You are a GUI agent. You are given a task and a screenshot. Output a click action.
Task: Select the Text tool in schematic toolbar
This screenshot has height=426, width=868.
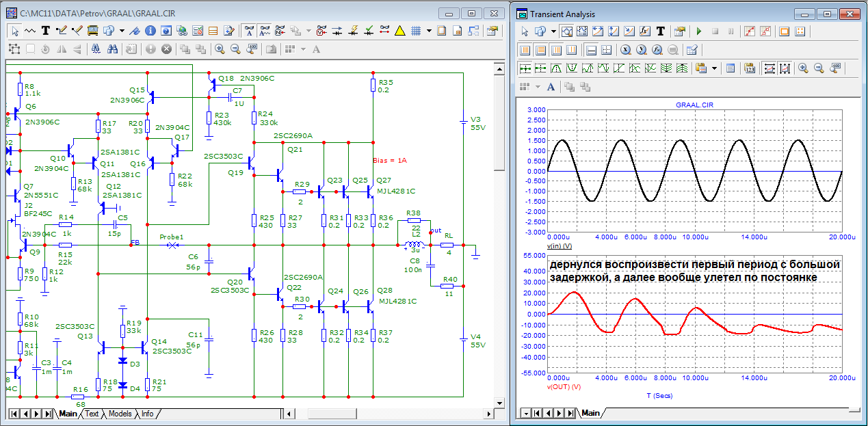point(46,31)
